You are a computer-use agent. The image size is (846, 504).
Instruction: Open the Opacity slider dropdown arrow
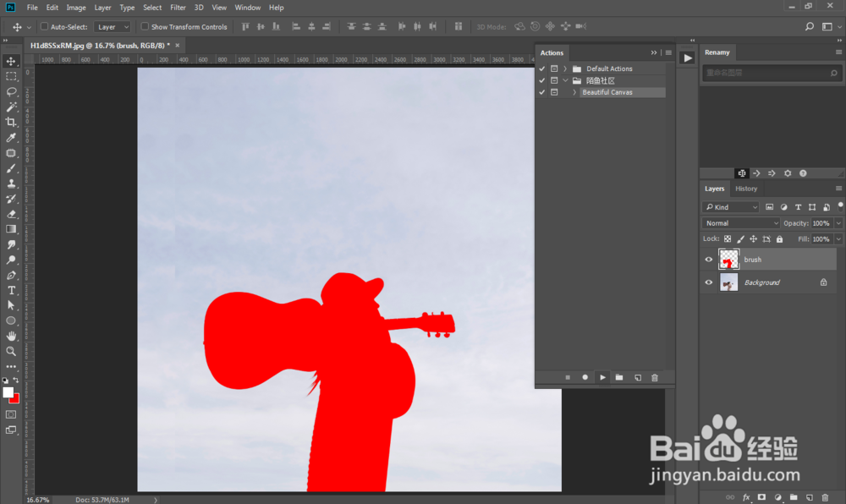click(838, 223)
